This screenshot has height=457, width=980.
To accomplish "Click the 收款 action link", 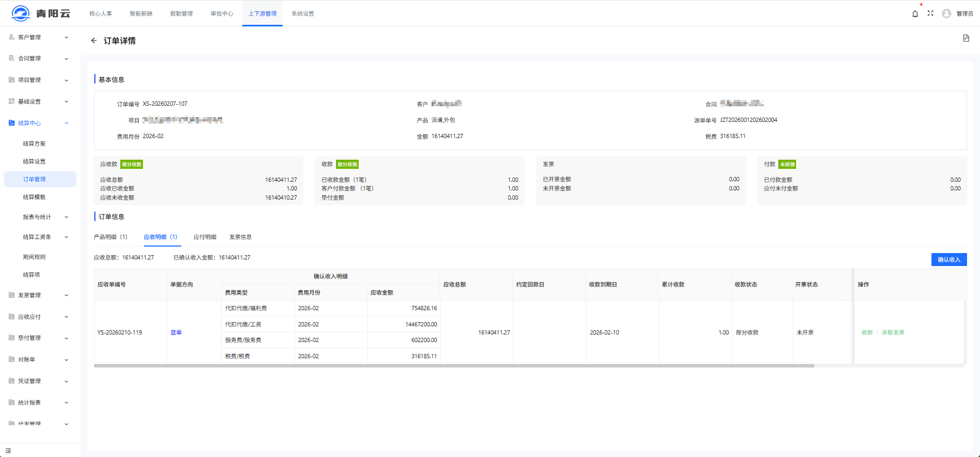I will click(867, 333).
